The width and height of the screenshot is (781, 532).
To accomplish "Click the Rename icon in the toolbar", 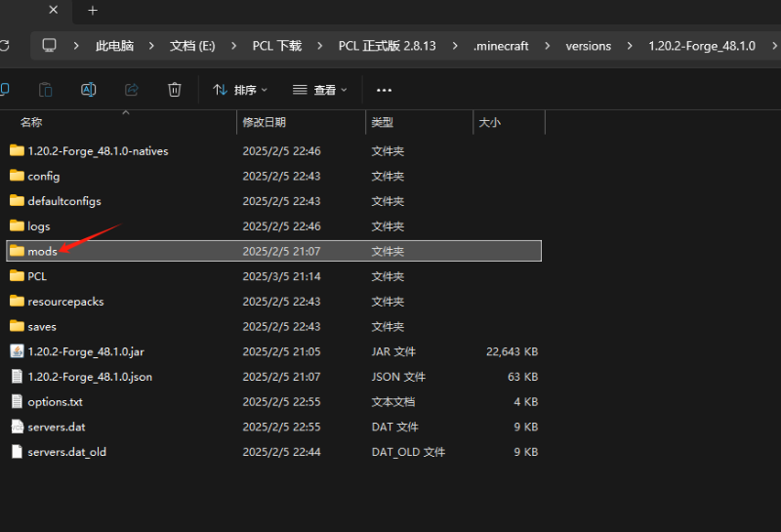I will (88, 90).
